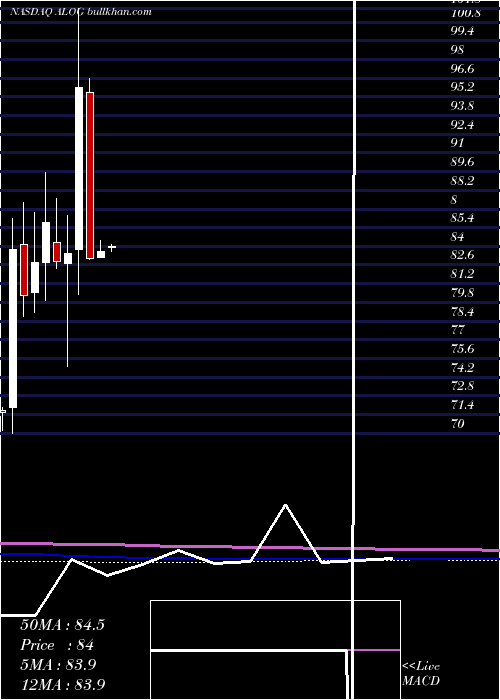Click the 92.4 price axis label
The height and width of the screenshot is (700, 500).
[462, 125]
